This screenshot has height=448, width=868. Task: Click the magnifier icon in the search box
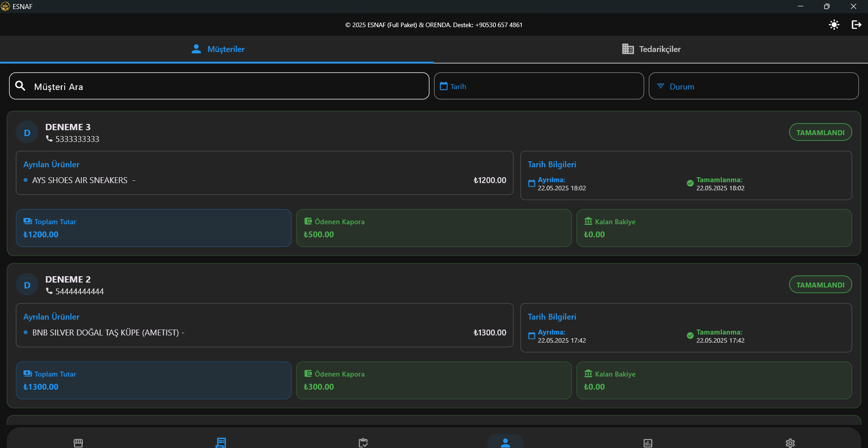pos(20,86)
